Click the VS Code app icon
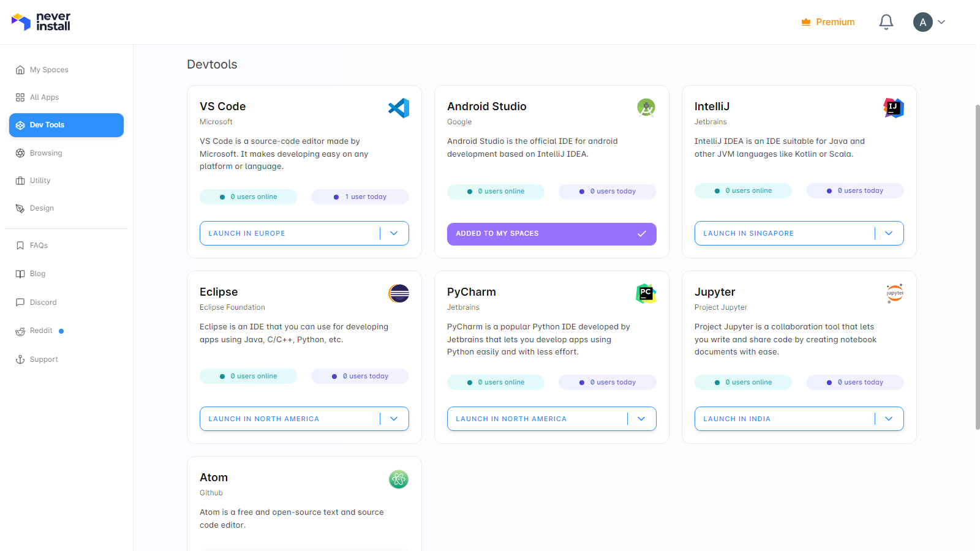Screen dimensions: 980x551 click(x=399, y=108)
